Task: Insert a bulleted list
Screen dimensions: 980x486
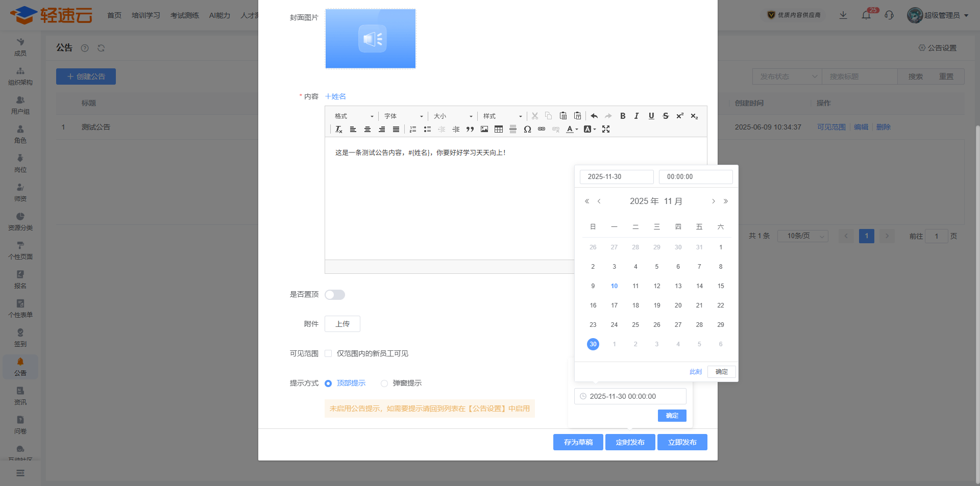Action: 427,130
